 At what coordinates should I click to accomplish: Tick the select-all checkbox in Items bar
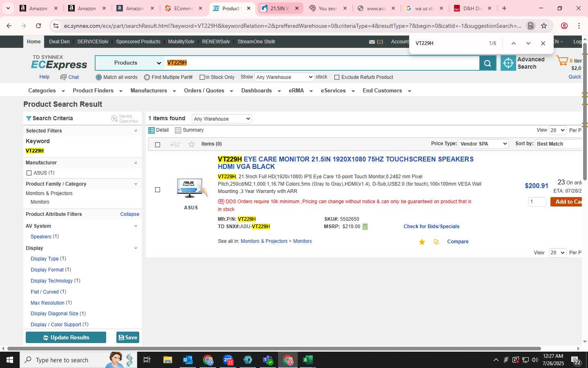[158, 144]
